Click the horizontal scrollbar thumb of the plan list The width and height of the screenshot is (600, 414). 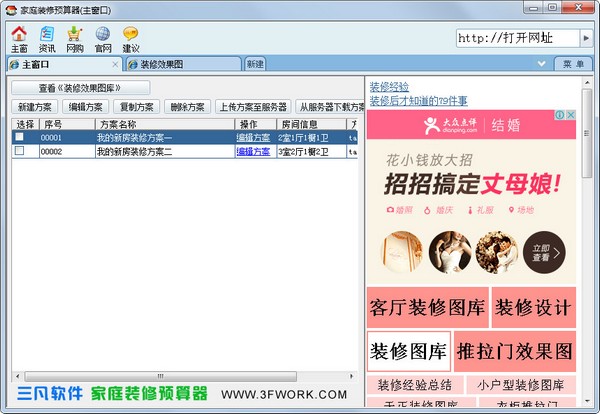161,376
